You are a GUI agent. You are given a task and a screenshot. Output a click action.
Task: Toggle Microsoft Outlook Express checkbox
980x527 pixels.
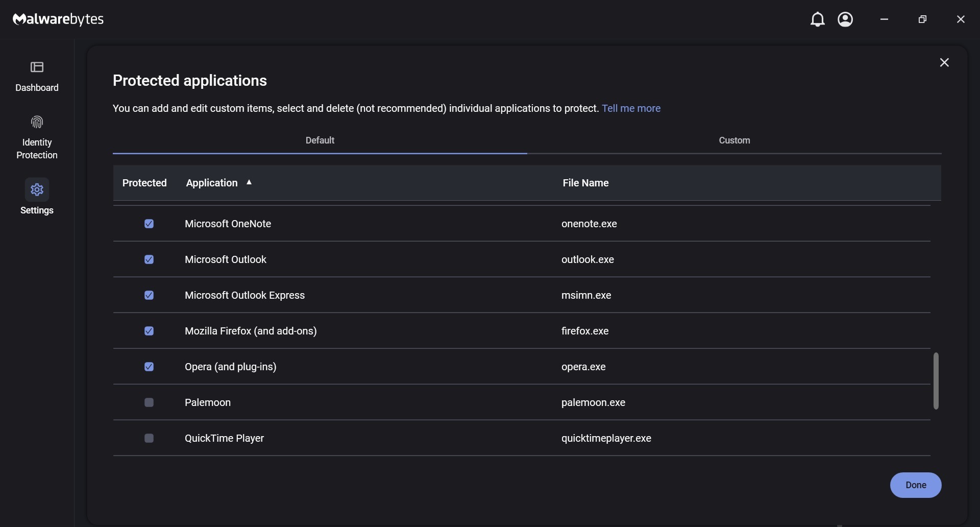coord(149,295)
